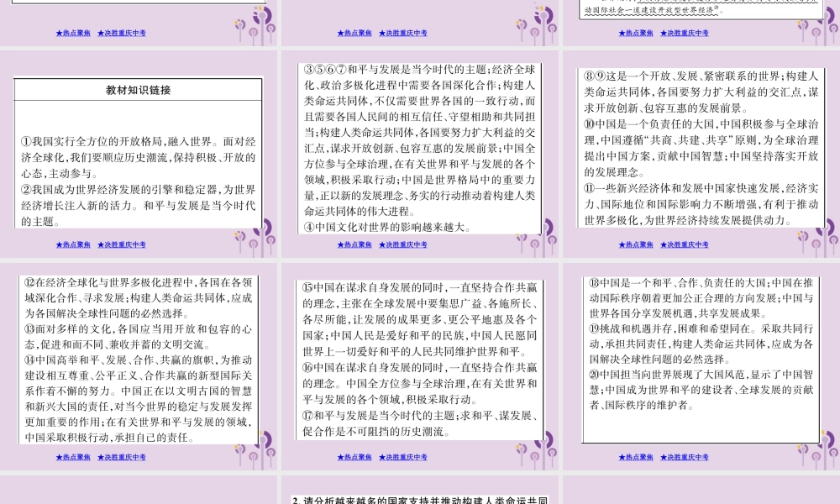The height and width of the screenshot is (504, 840).
Task: Select the ③⑤⑥⑦ 和平与发展 paragraph
Action: point(419,140)
